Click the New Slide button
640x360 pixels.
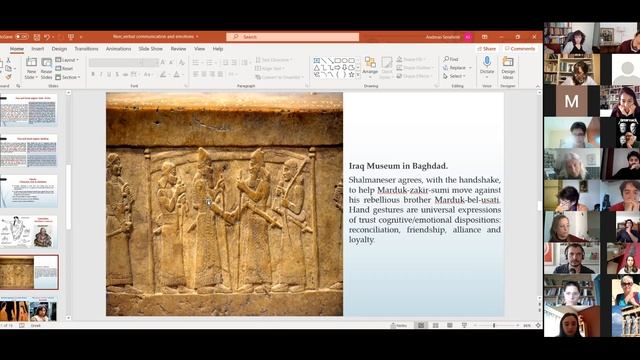pos(31,68)
